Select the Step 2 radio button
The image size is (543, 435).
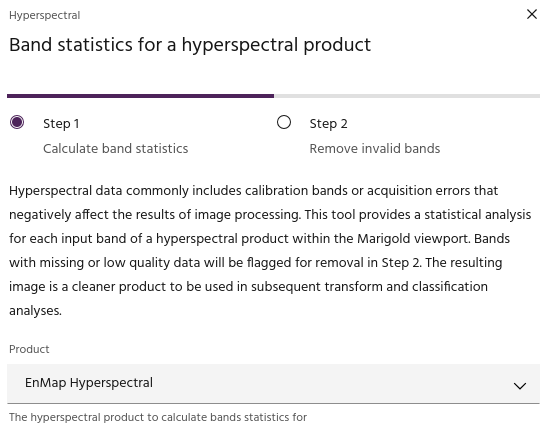click(284, 122)
